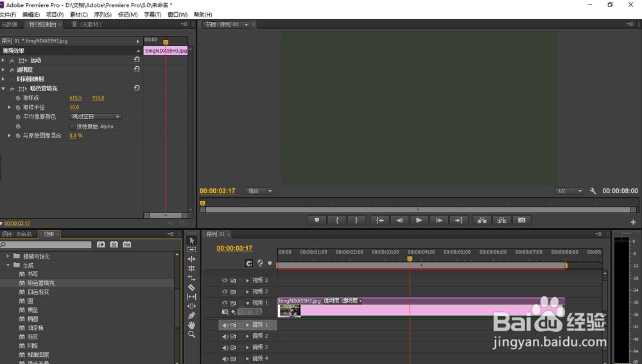Select the Hand tool
Image resolution: width=642 pixels, height=364 pixels.
coord(191,325)
